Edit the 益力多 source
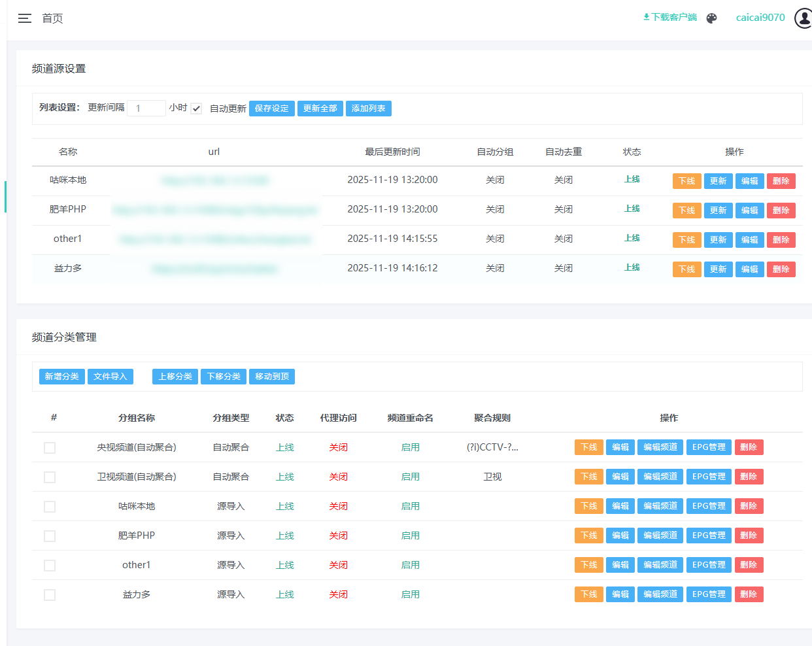 tap(750, 269)
